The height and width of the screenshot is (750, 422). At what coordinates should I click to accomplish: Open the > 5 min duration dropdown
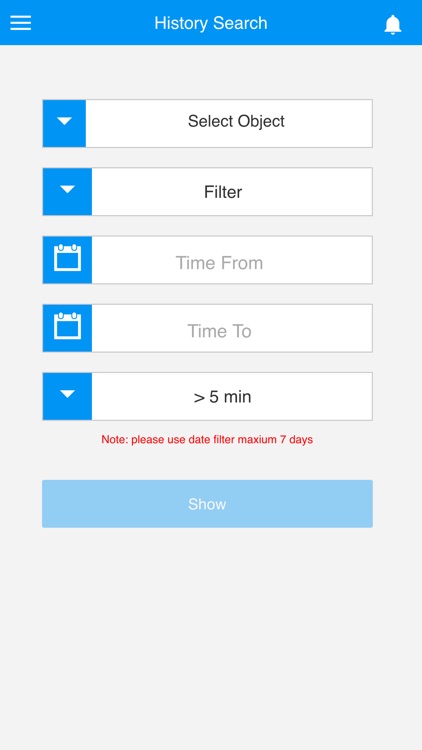click(207, 396)
